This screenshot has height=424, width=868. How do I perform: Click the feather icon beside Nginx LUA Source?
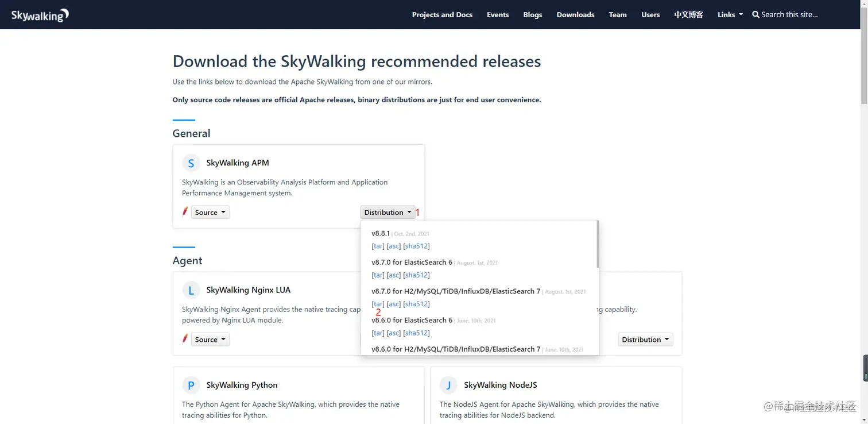coord(185,339)
